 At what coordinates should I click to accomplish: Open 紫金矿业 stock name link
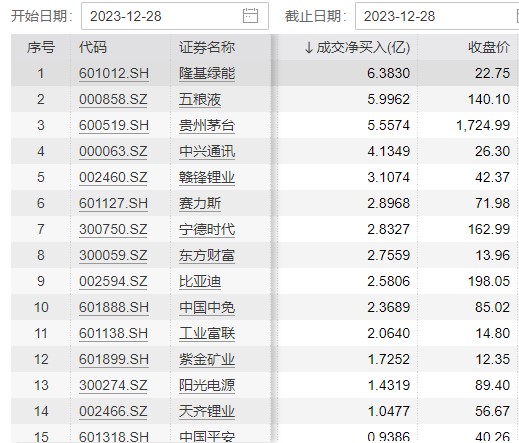click(x=207, y=359)
